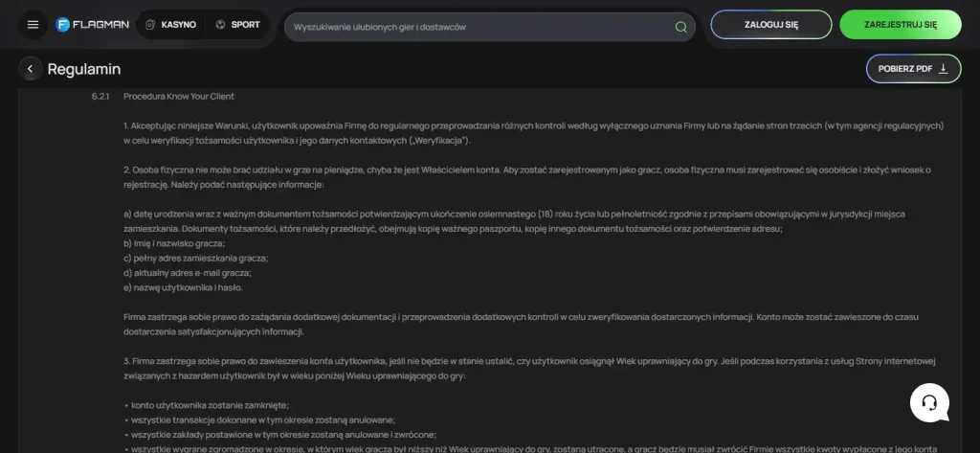Open the live chat support bubble
Image resolution: width=980 pixels, height=453 pixels.
coord(930,402)
